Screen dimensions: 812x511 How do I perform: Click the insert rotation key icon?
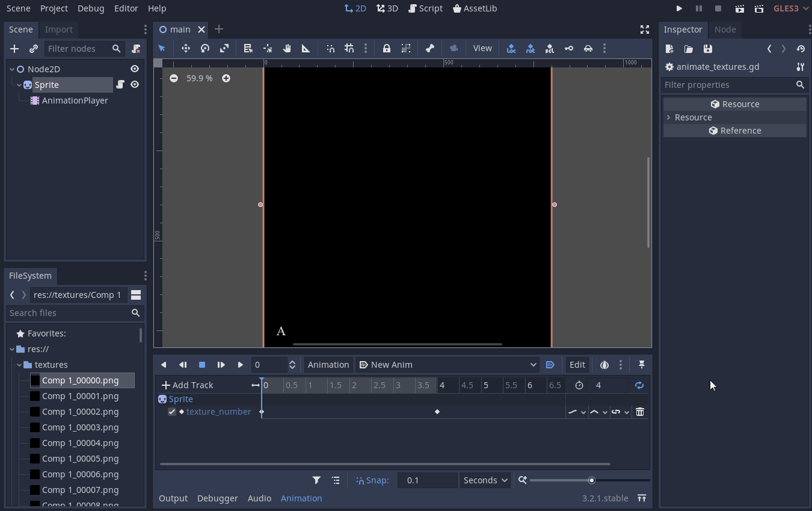click(530, 48)
